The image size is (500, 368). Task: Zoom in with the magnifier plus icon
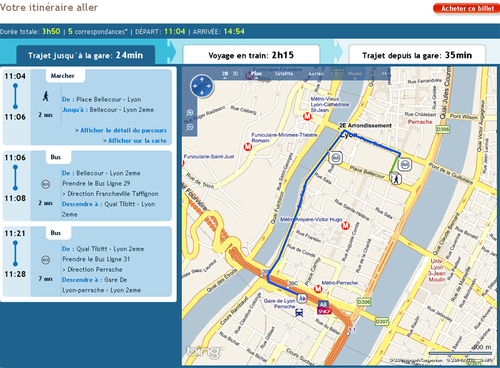[190, 113]
